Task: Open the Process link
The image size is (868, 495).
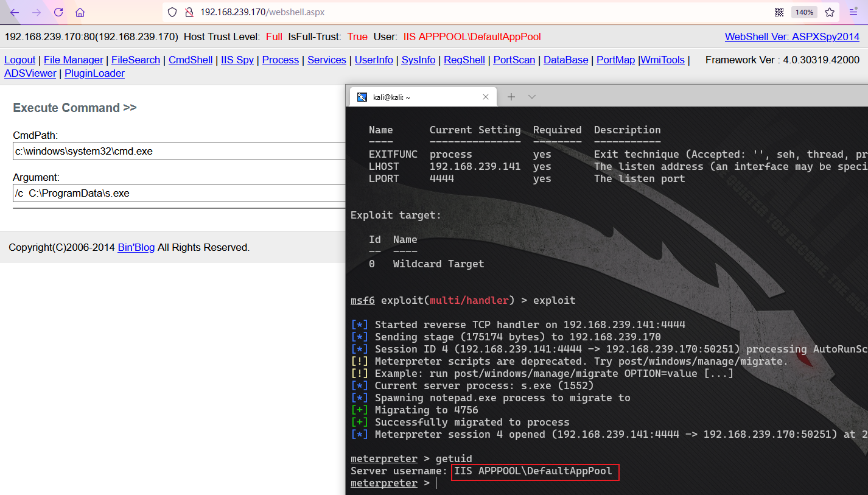Action: point(281,60)
